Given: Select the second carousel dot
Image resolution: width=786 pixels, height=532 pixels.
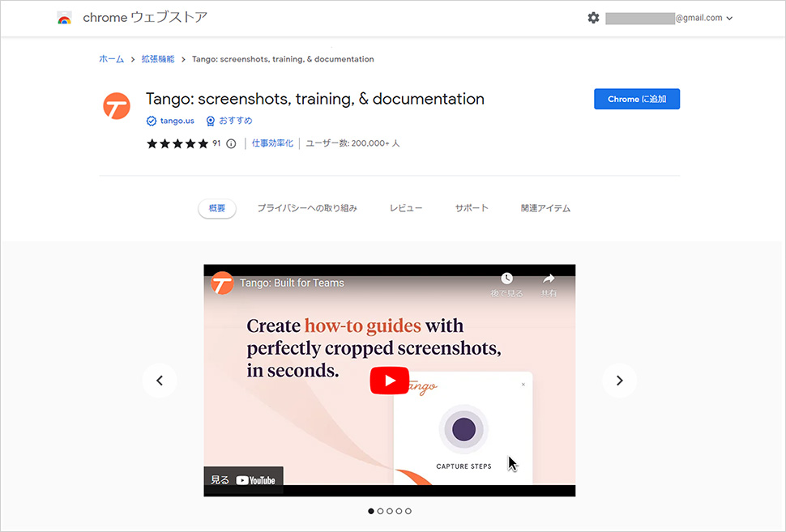Looking at the screenshot, I should (x=381, y=511).
